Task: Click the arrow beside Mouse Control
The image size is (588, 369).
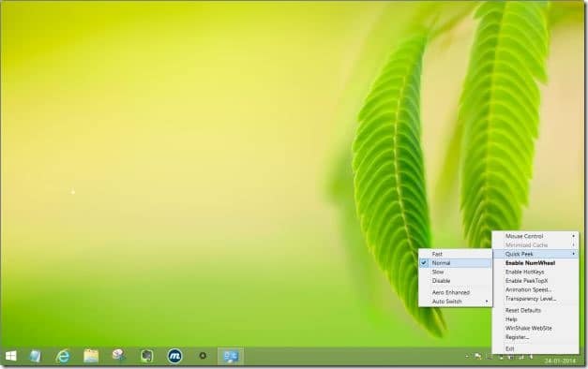Action: tap(573, 236)
